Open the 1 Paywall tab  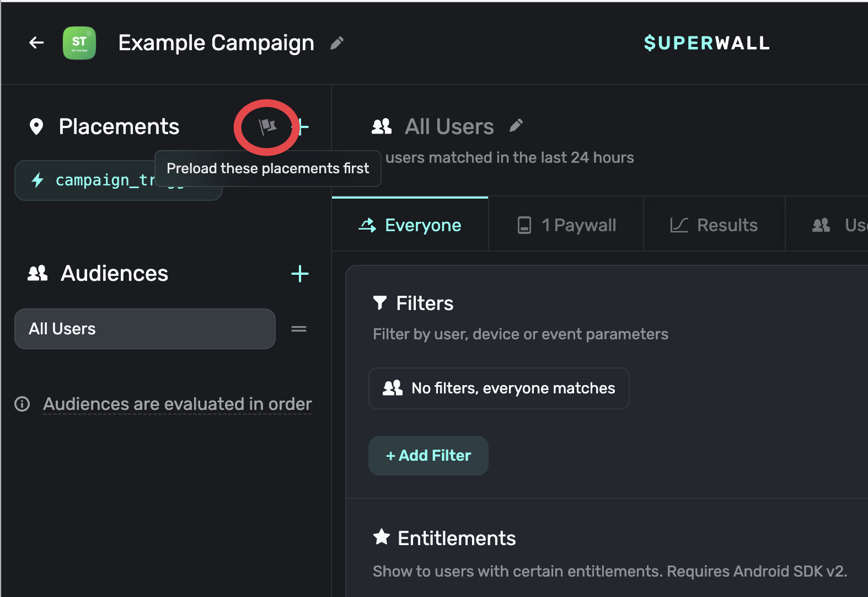pos(566,225)
